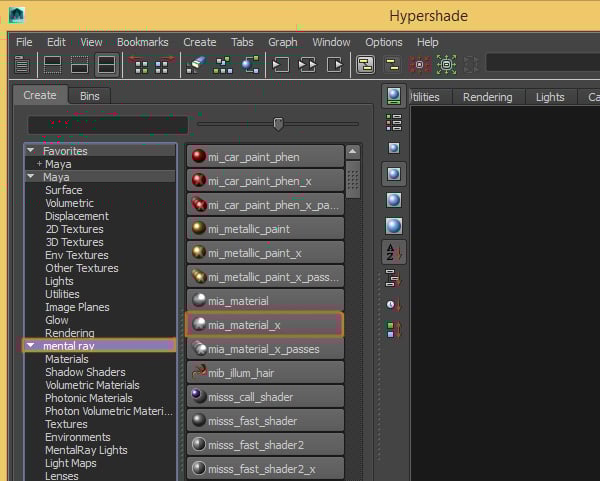
Task: Collapse the Favorites tree section
Action: (x=31, y=151)
